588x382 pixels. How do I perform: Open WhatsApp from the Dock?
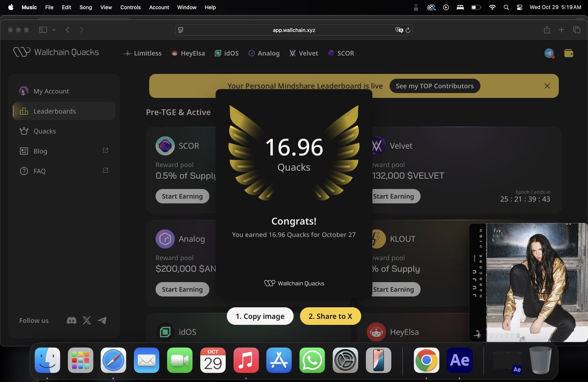point(312,360)
